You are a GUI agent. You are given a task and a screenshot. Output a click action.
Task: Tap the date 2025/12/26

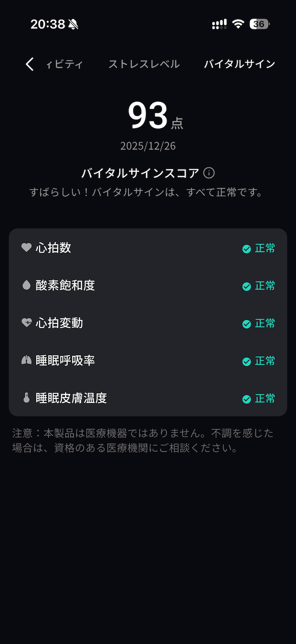(x=148, y=146)
